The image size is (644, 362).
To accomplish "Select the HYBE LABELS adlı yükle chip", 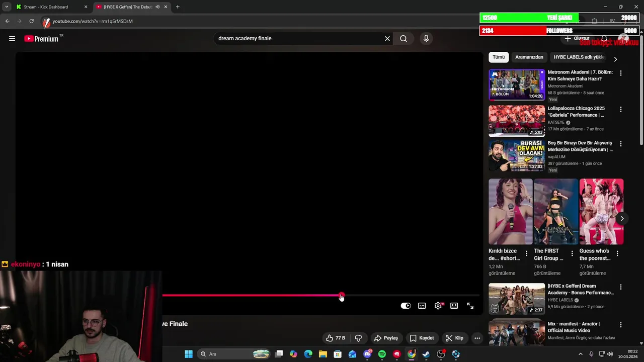I will (579, 57).
